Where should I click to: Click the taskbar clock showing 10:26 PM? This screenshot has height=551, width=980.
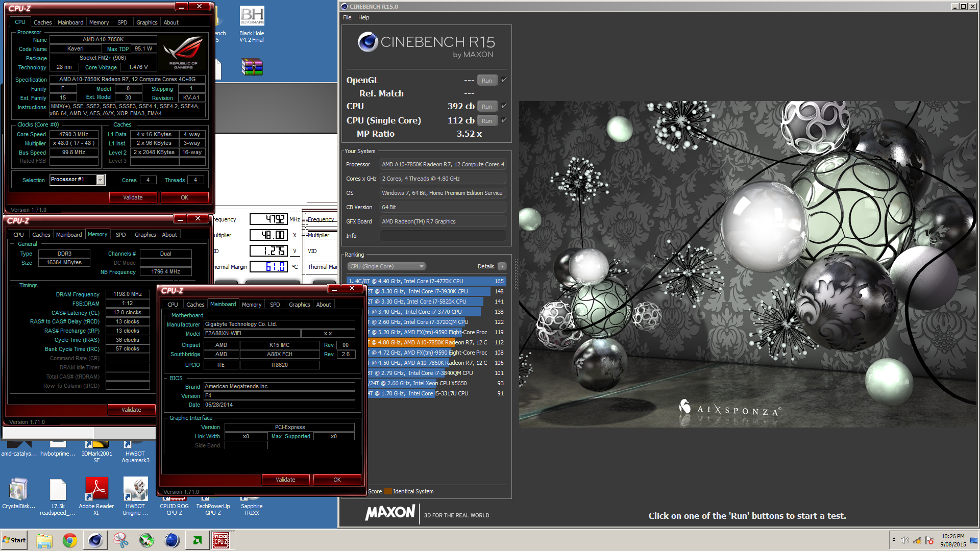(953, 540)
